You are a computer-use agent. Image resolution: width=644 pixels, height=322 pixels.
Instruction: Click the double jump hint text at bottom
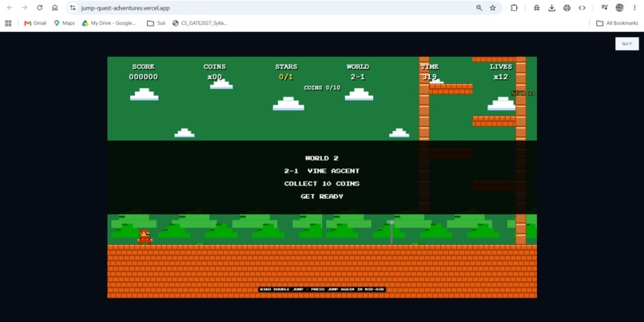tap(322, 289)
